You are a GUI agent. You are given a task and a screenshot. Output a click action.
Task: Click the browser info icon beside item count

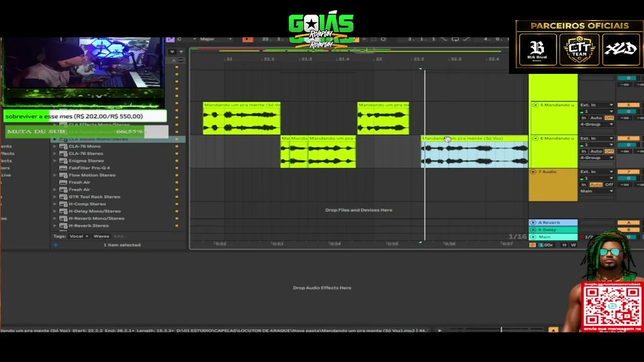coord(56,245)
